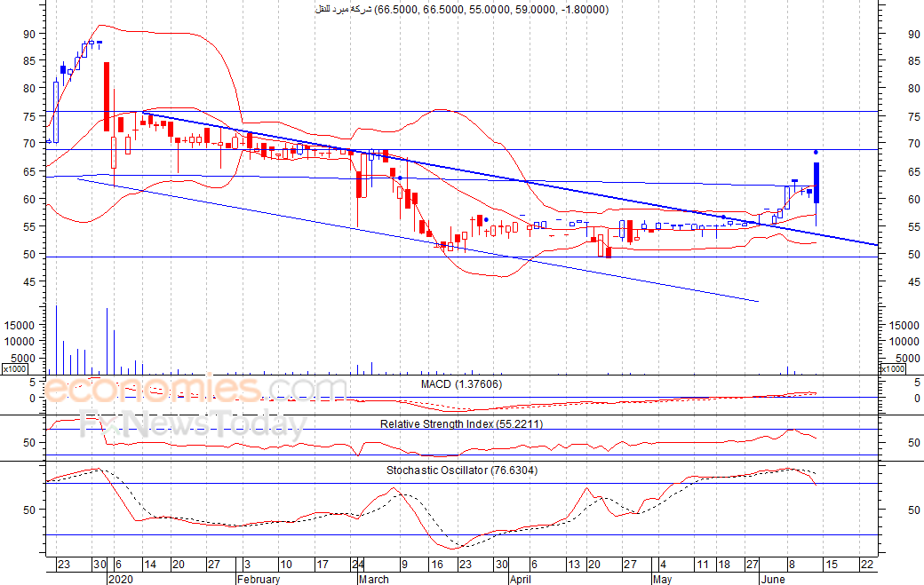The height and width of the screenshot is (585, 924).
Task: Click the May month label on time axis
Action: click(663, 579)
